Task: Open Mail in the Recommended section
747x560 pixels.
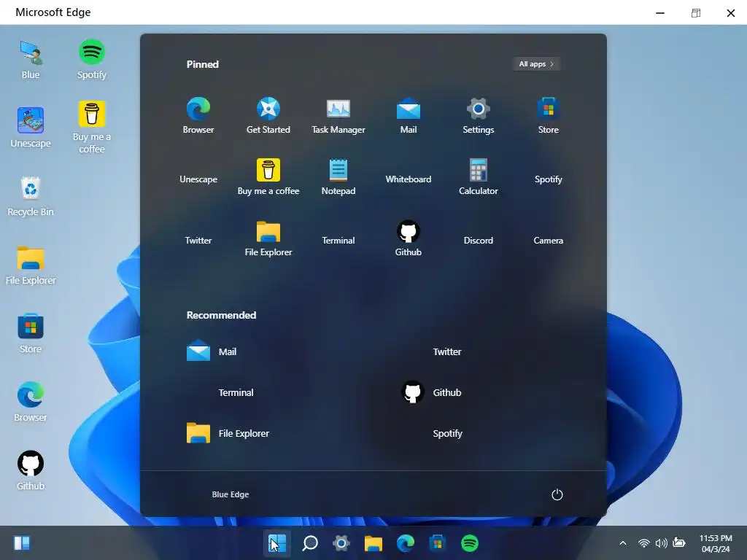Action: click(212, 351)
